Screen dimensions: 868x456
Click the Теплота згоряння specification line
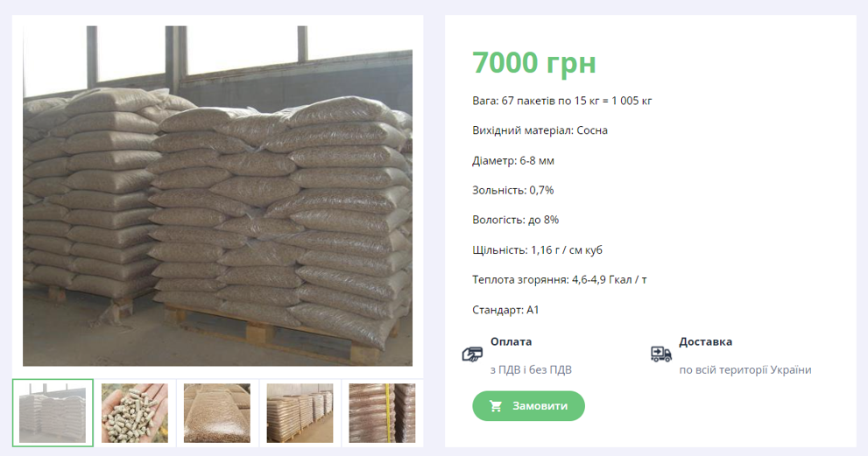(560, 280)
